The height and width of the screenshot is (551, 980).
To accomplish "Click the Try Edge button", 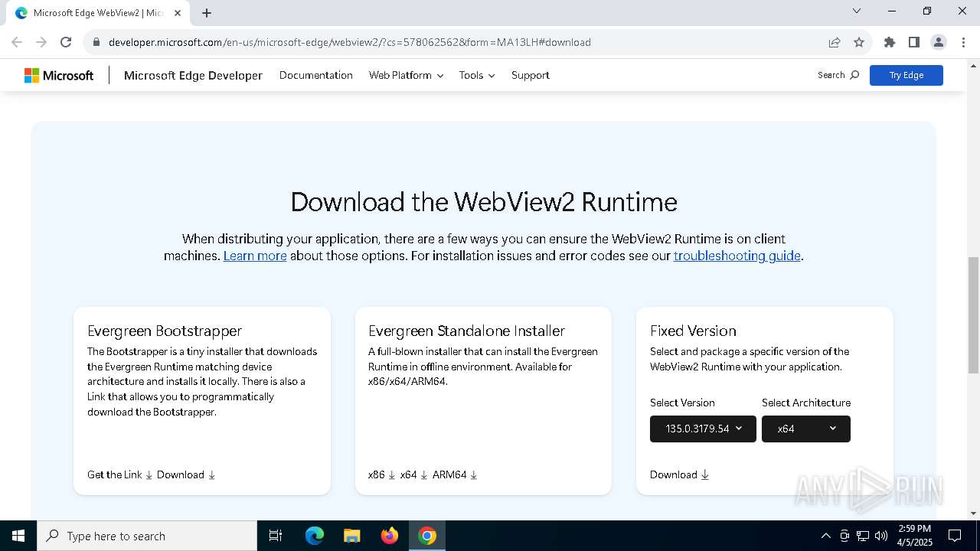I will click(906, 75).
